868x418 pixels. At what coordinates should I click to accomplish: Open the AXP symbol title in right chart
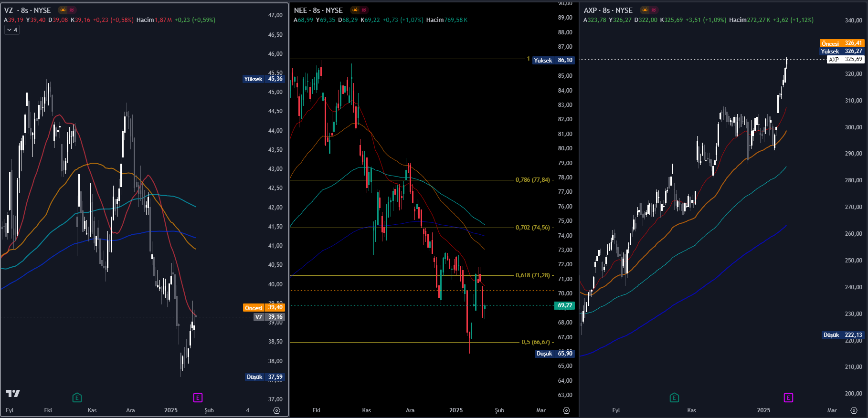click(x=608, y=10)
